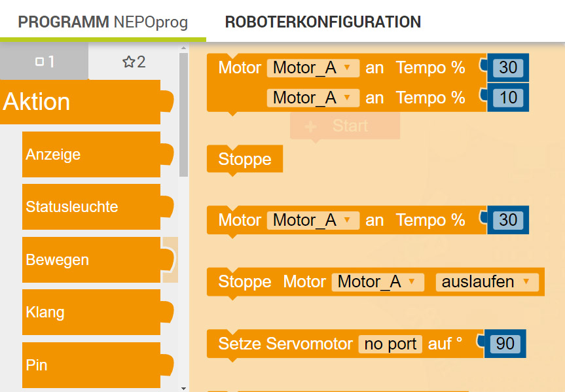Edit the servo angle value 90
This screenshot has width=565, height=392.
505,344
